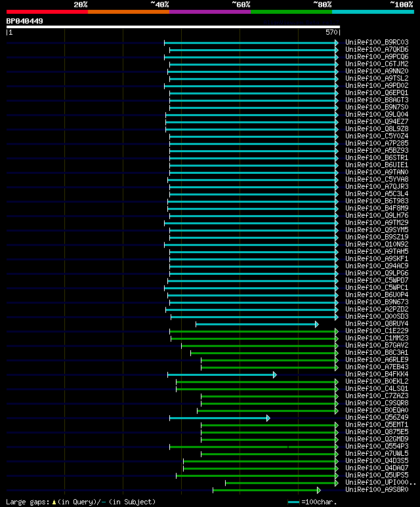This screenshot has height=507, width=420.
Task: Click the arrowhead ending the B4FKK4 alignment
Action: tap(275, 375)
